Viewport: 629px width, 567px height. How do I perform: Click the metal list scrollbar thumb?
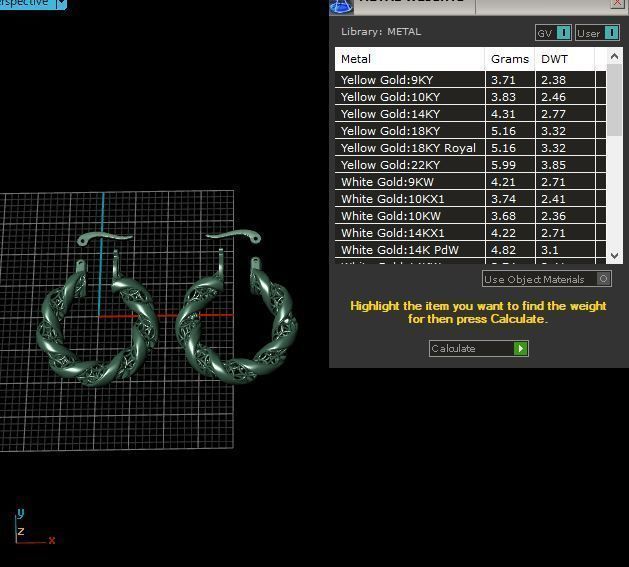tap(614, 100)
